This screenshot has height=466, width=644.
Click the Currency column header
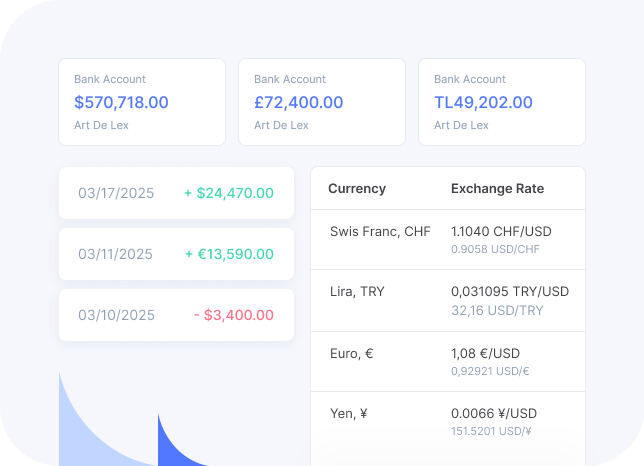pyautogui.click(x=357, y=188)
